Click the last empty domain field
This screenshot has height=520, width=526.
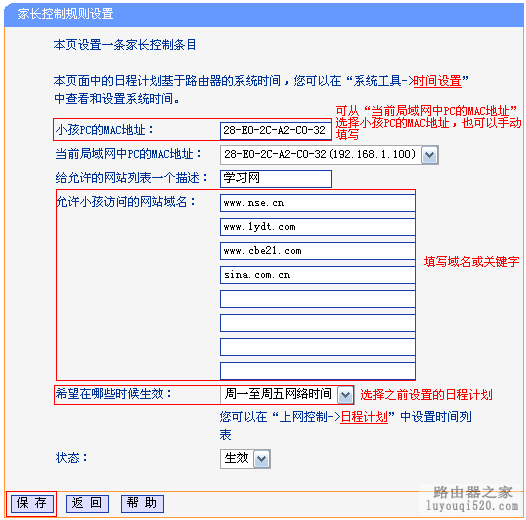317,371
